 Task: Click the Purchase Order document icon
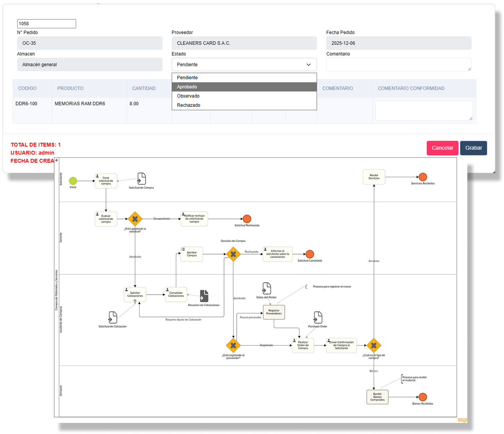[318, 318]
